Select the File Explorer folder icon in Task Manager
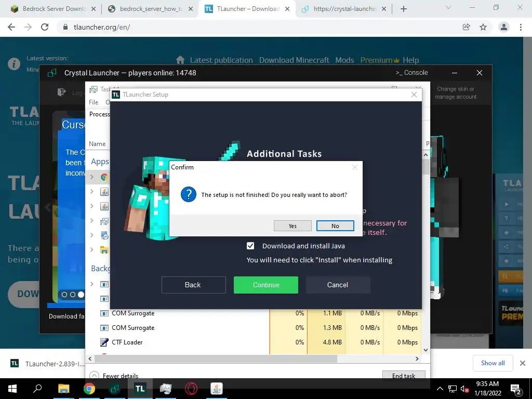Image resolution: width=532 pixels, height=399 pixels. pos(104,250)
